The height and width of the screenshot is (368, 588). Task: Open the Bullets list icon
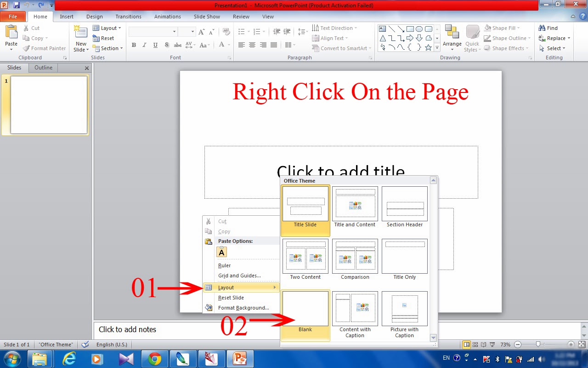coord(242,32)
